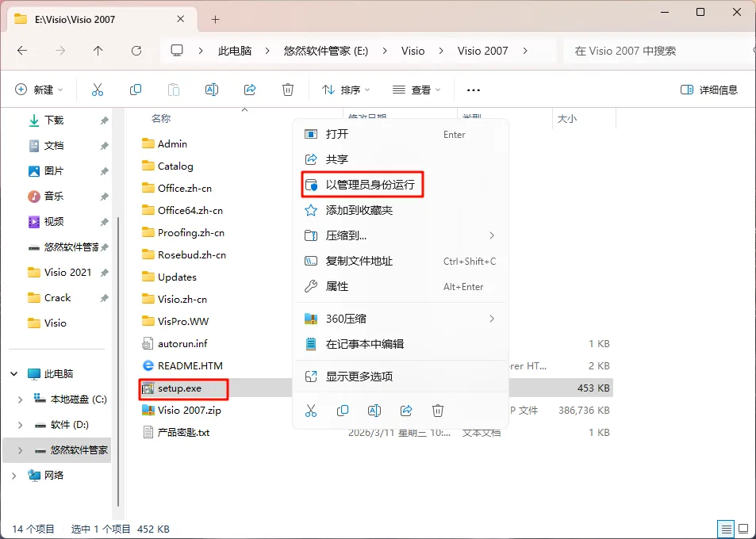Switch to large icons view in status bar
This screenshot has height=539, width=756.
[744, 529]
